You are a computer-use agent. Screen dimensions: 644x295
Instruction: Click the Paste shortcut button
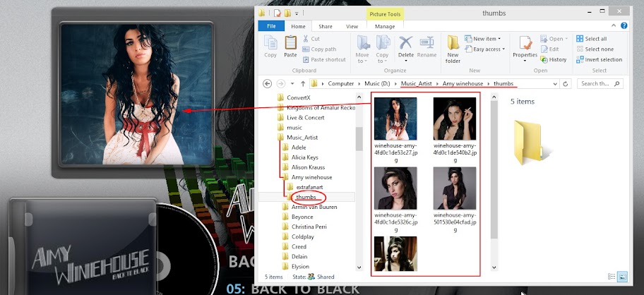[x=324, y=59]
